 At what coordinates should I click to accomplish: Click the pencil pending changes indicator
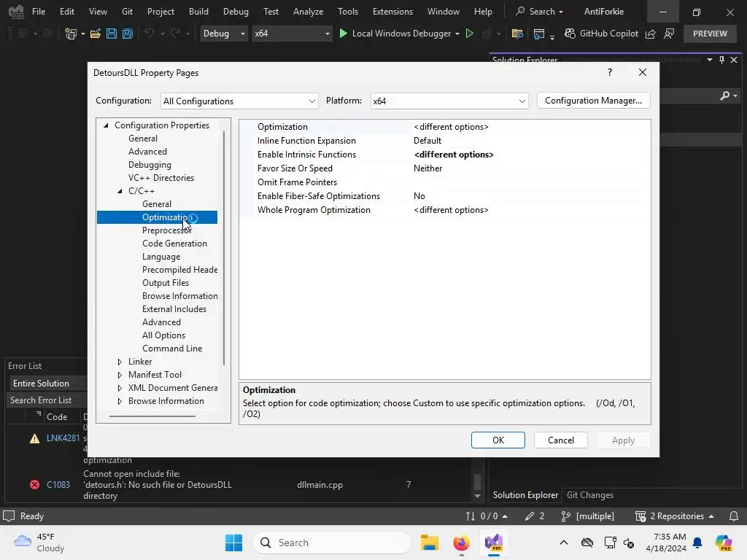535,516
